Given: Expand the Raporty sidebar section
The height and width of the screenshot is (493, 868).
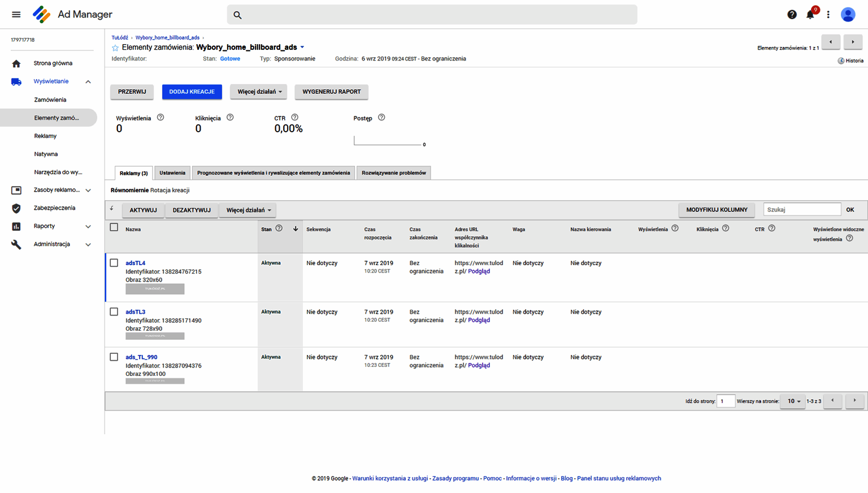Looking at the screenshot, I should 88,227.
